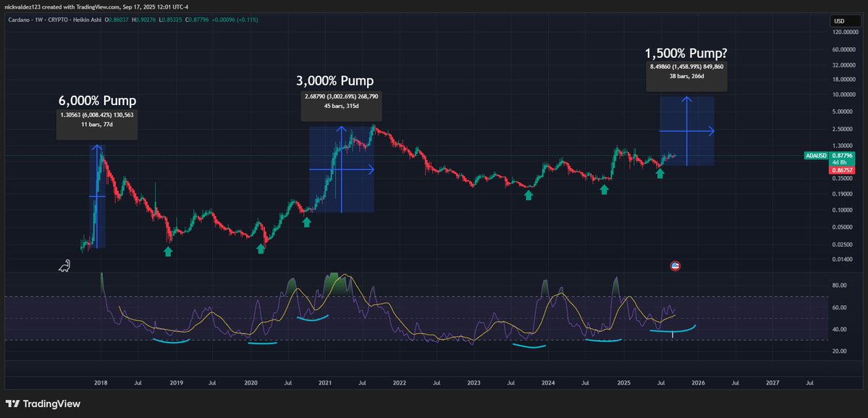The width and height of the screenshot is (868, 418).
Task: Click the TradingView logo
Action: 43,404
